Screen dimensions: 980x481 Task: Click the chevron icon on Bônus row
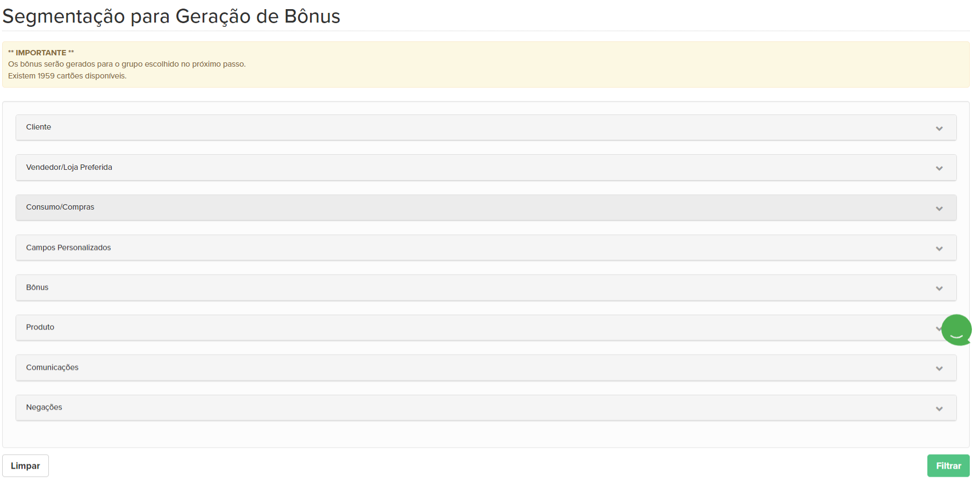(x=939, y=289)
